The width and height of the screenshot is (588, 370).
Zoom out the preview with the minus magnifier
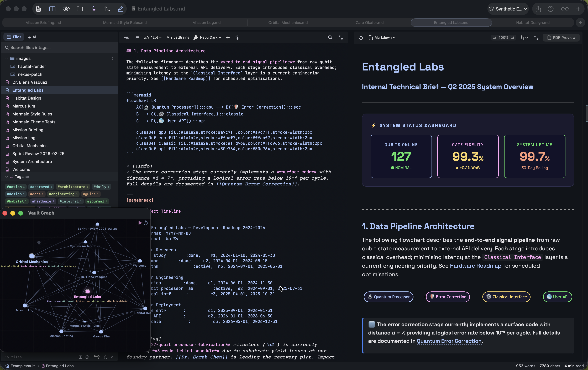click(x=494, y=37)
